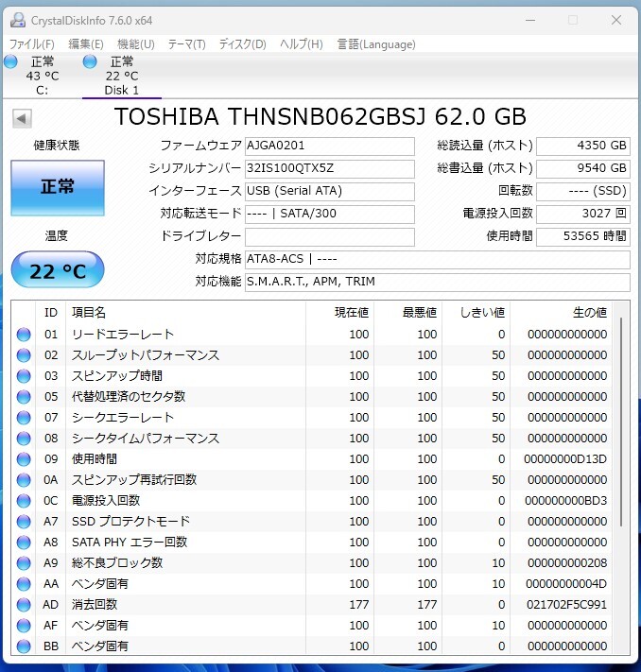Click the serial number field 32IS100QTX5Z
This screenshot has width=641, height=672.
coord(330,169)
